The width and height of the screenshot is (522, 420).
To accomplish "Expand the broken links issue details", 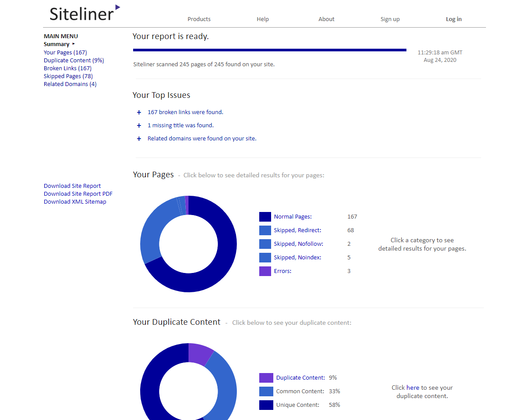I will (x=139, y=112).
